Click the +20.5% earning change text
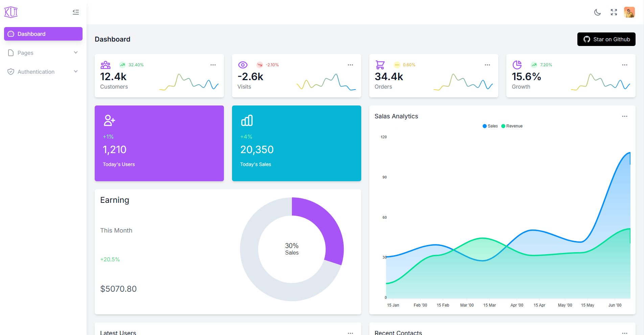The height and width of the screenshot is (335, 644). (x=110, y=259)
